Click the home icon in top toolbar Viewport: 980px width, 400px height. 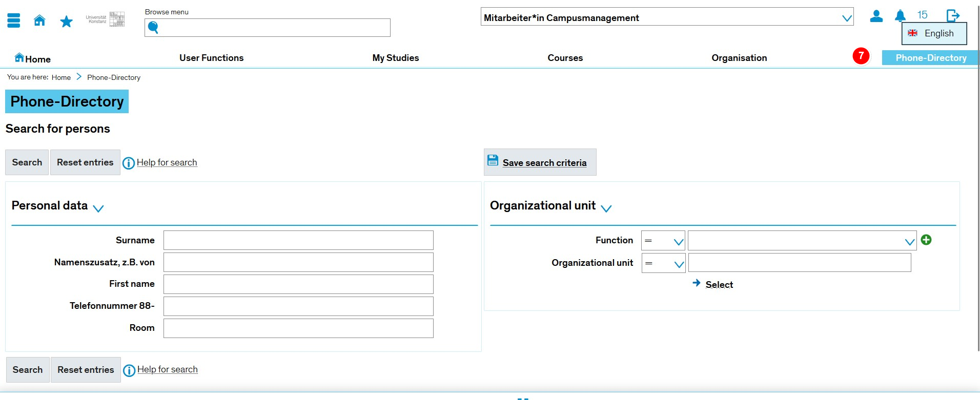click(x=39, y=20)
